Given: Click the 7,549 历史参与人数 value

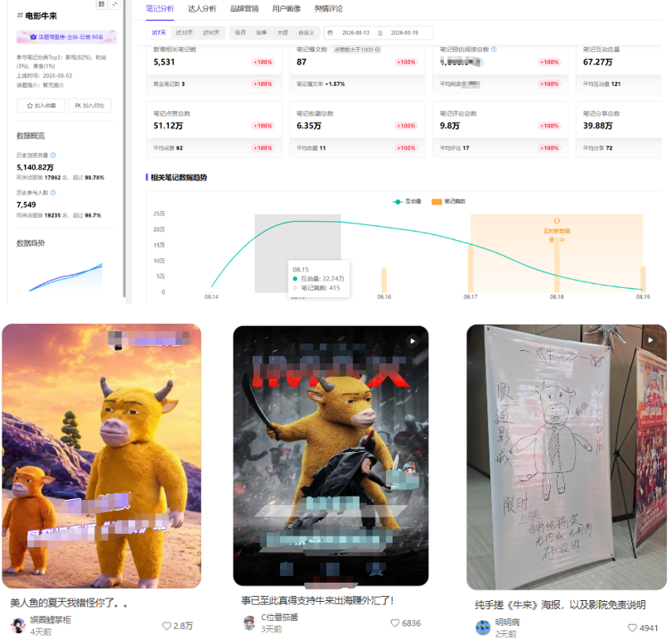Looking at the screenshot, I should (27, 204).
